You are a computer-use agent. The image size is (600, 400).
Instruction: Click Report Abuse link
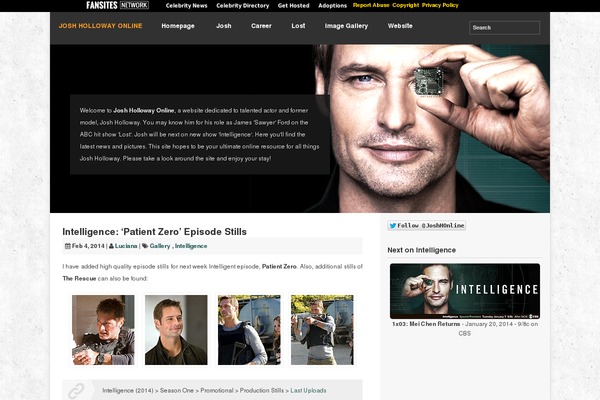tap(371, 5)
